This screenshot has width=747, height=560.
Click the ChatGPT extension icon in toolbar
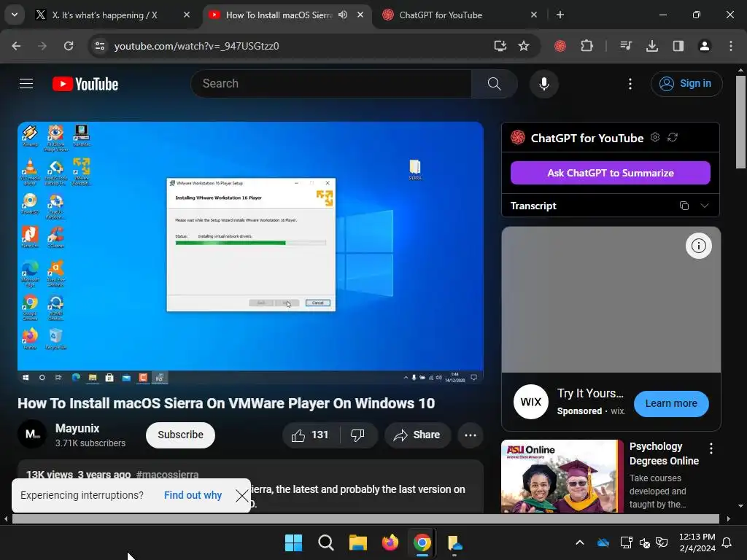pyautogui.click(x=560, y=46)
